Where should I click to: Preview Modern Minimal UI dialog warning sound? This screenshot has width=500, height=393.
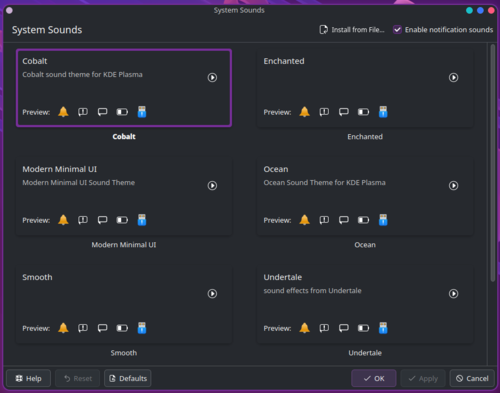pyautogui.click(x=83, y=220)
